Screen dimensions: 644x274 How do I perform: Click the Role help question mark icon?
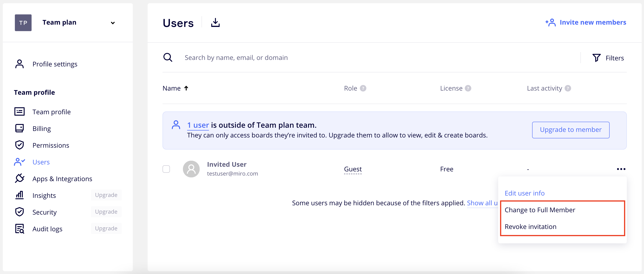[363, 88]
